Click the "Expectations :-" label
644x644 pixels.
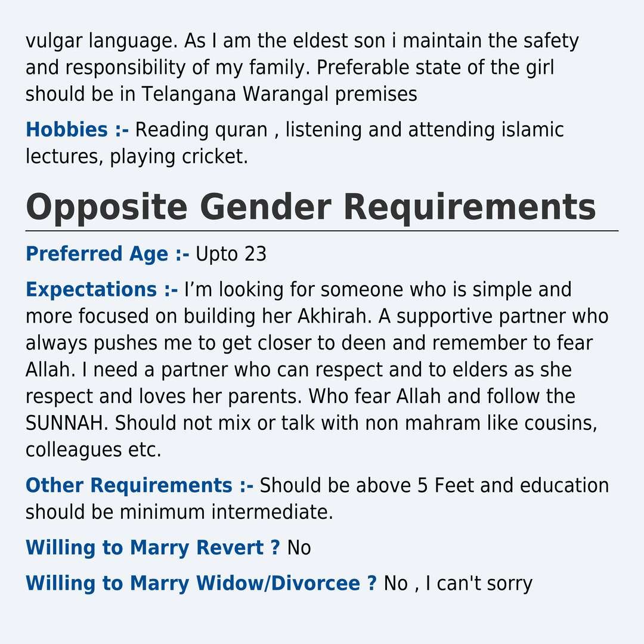pyautogui.click(x=101, y=290)
